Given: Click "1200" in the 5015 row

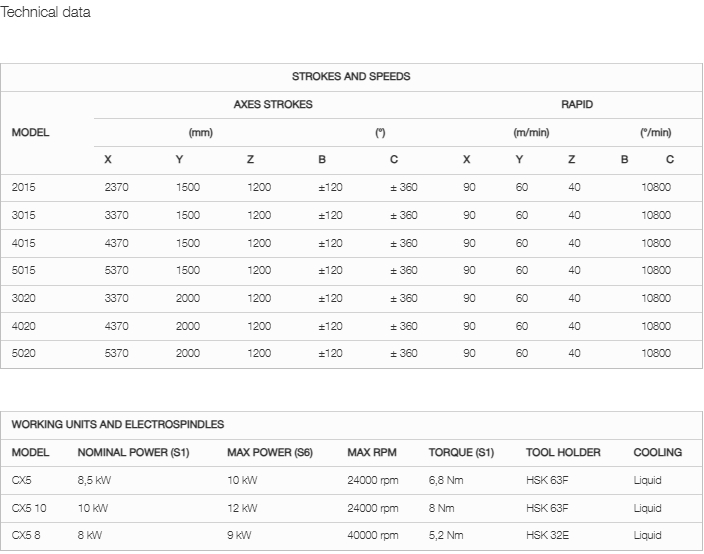Looking at the screenshot, I should [x=259, y=270].
